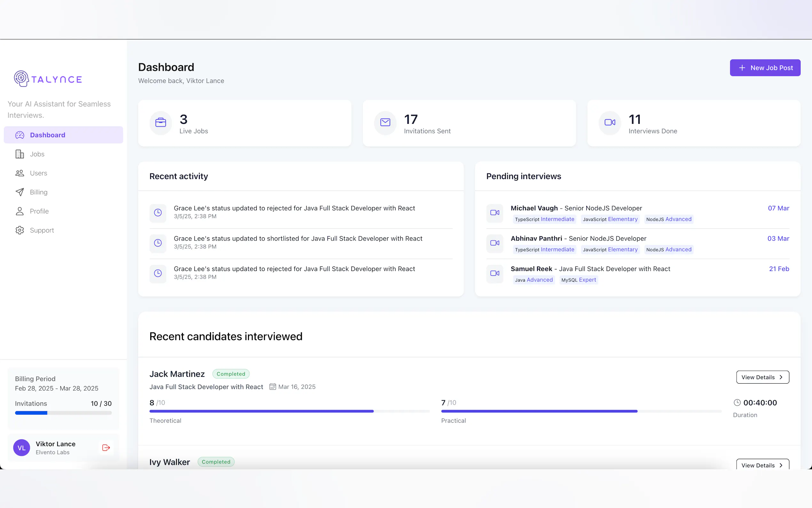
Task: Click clock icon of first recent activity
Action: coord(158,213)
